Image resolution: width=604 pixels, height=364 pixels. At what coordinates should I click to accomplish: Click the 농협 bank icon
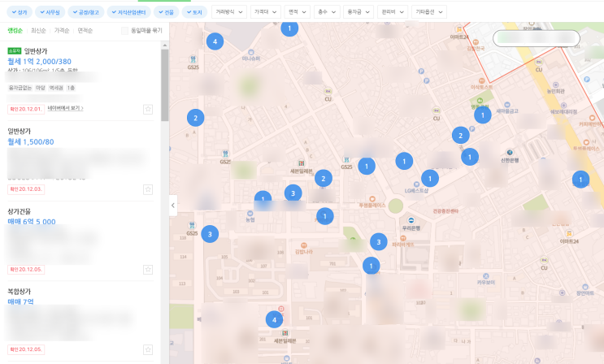(250, 213)
